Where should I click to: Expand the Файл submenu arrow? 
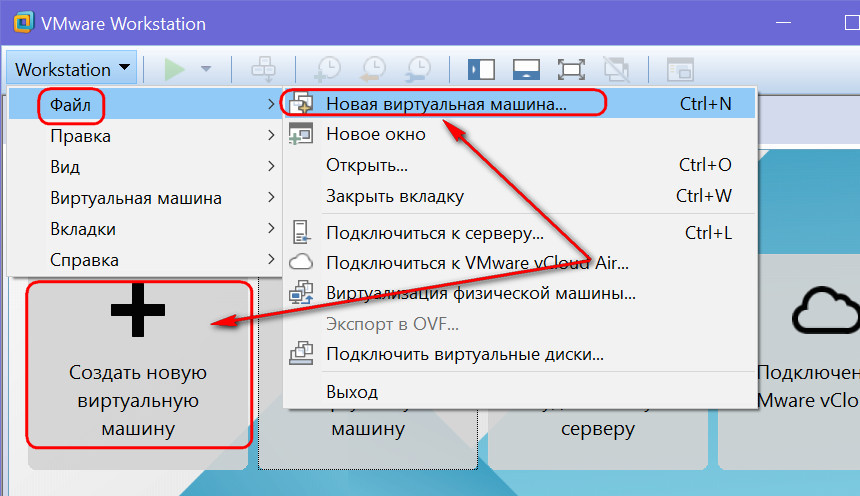click(x=271, y=104)
